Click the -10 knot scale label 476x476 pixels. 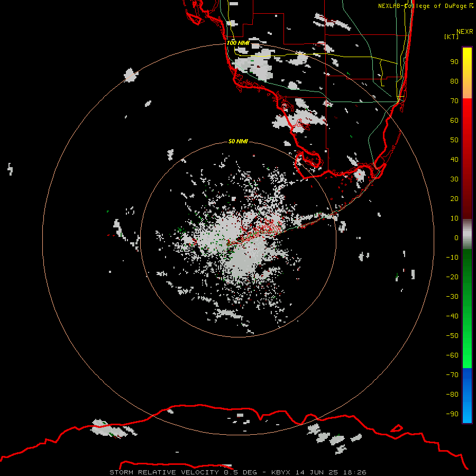click(452, 258)
